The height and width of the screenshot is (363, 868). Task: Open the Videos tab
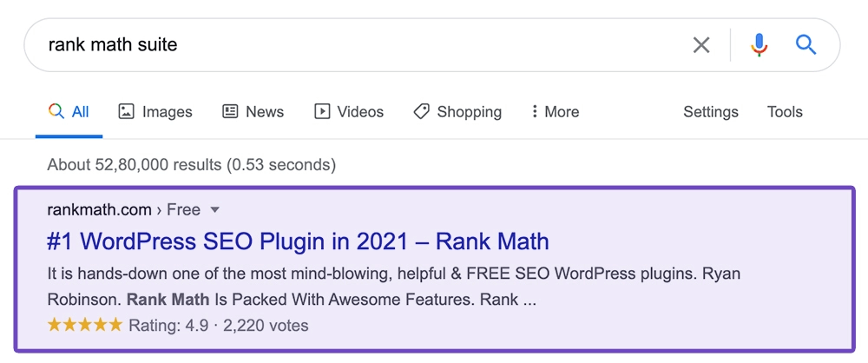point(360,111)
